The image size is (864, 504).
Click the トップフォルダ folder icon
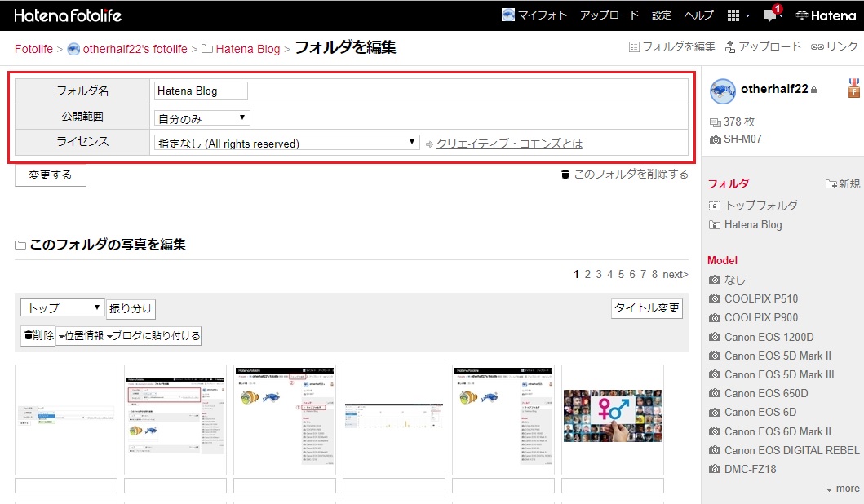[x=714, y=206]
